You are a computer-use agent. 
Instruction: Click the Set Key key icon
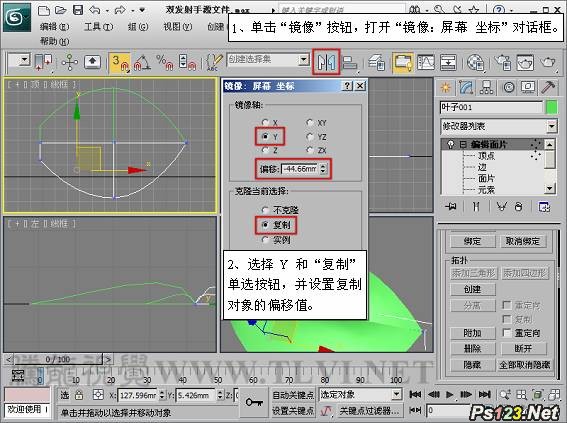254,402
